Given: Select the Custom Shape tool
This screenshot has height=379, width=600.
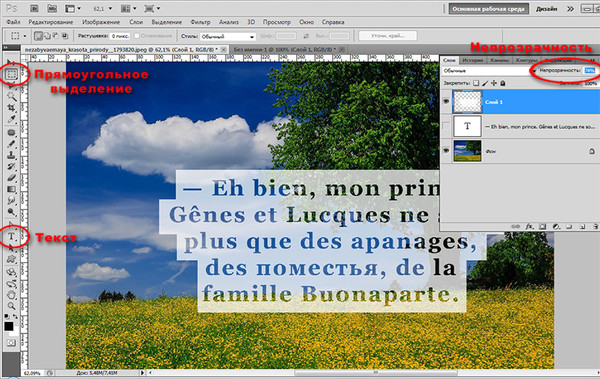Looking at the screenshot, I should coord(11,260).
